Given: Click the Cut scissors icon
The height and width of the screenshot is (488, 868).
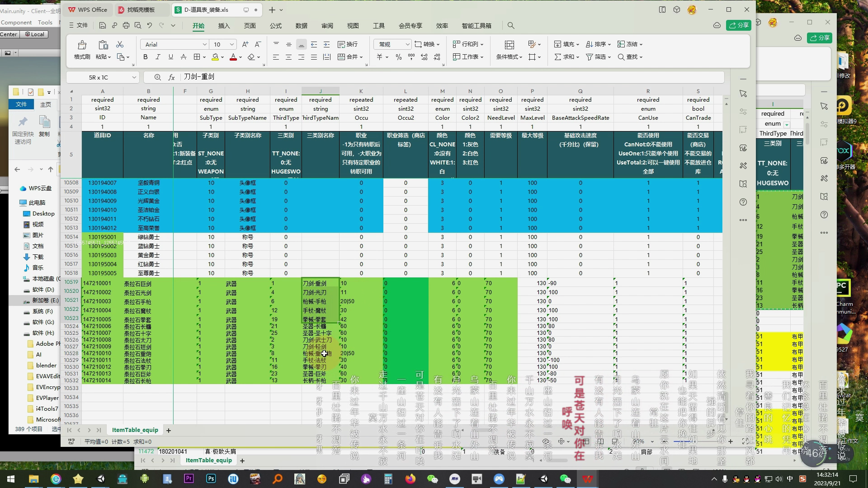Looking at the screenshot, I should tap(120, 44).
